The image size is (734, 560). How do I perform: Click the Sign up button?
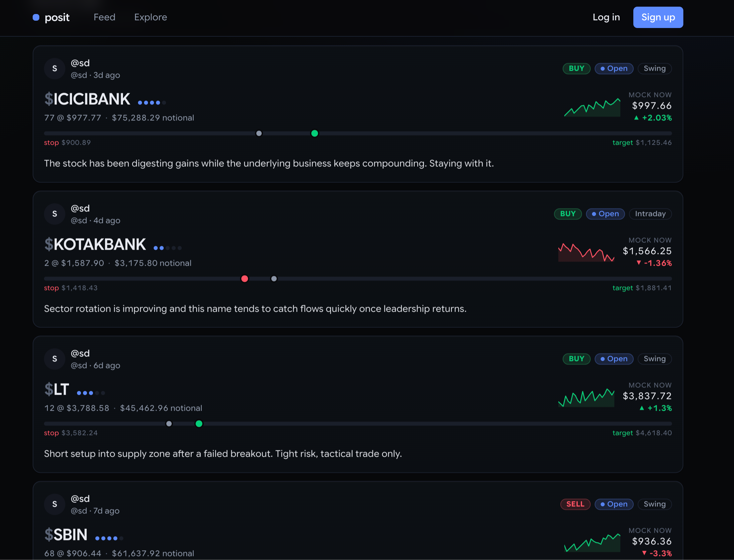[658, 17]
